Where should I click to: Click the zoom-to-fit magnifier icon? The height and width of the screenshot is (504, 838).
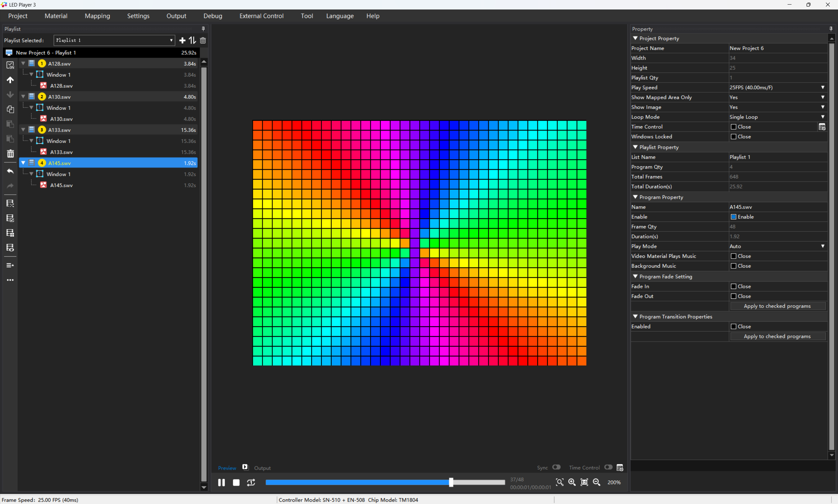click(x=560, y=482)
